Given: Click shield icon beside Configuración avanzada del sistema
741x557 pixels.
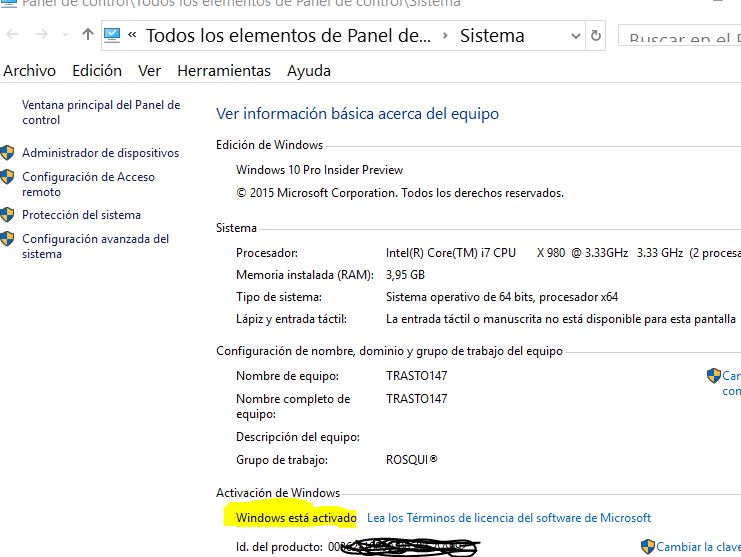Looking at the screenshot, I should click(7, 239).
